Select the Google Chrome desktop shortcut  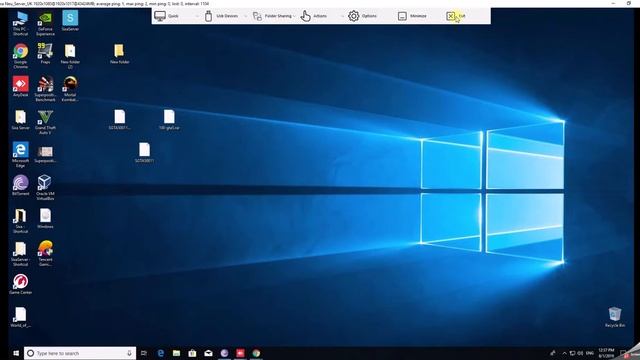(x=20, y=56)
